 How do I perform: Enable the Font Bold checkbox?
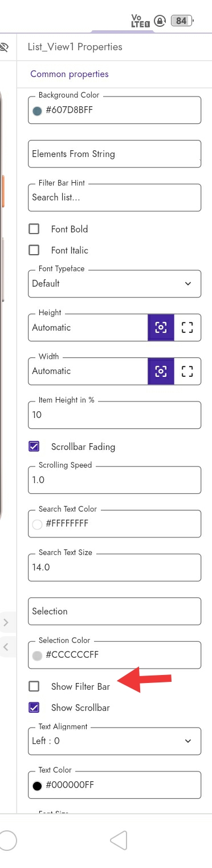[x=34, y=229]
